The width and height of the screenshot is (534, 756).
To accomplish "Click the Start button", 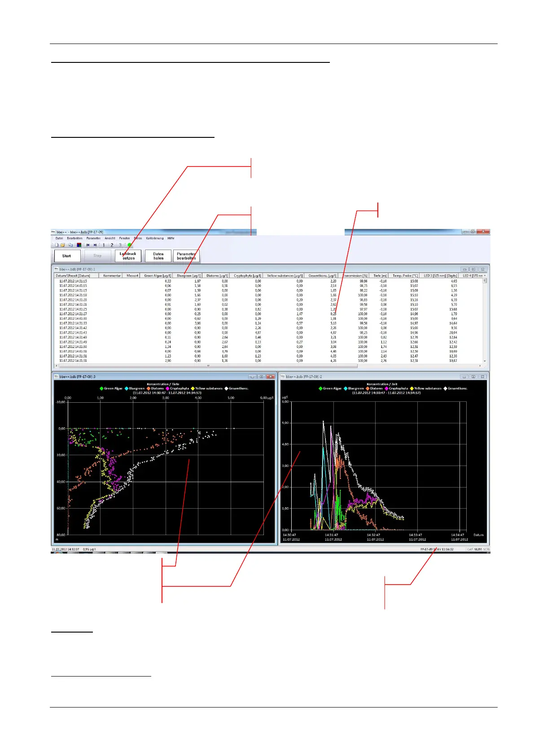I will (x=67, y=256).
